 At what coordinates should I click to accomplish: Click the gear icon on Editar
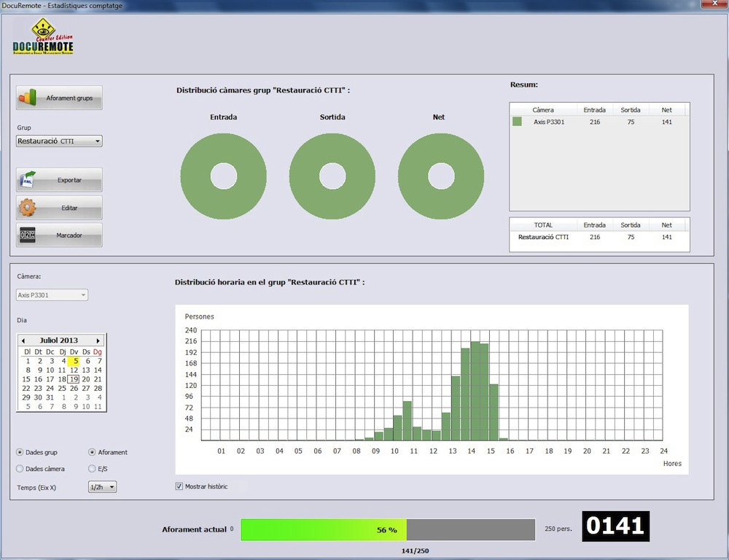coord(28,208)
